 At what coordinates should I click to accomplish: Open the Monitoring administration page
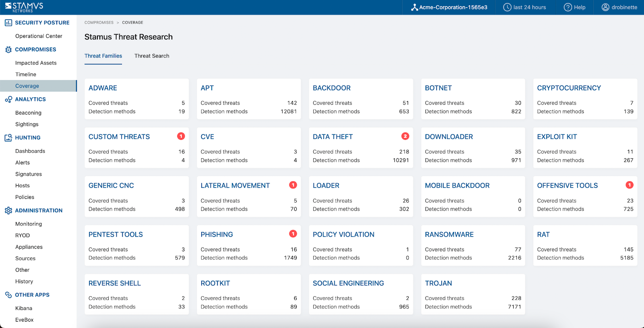pos(29,224)
